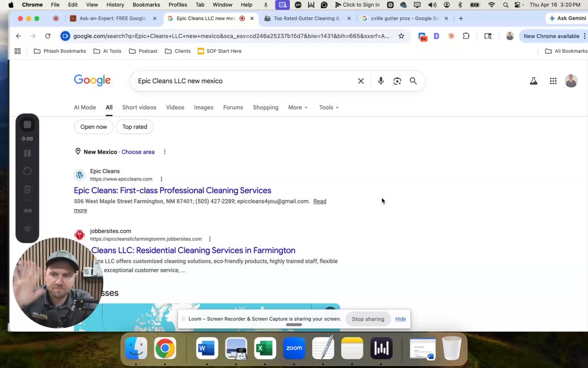This screenshot has width=588, height=368.
Task: Open the Trash in the dock
Action: click(x=452, y=348)
